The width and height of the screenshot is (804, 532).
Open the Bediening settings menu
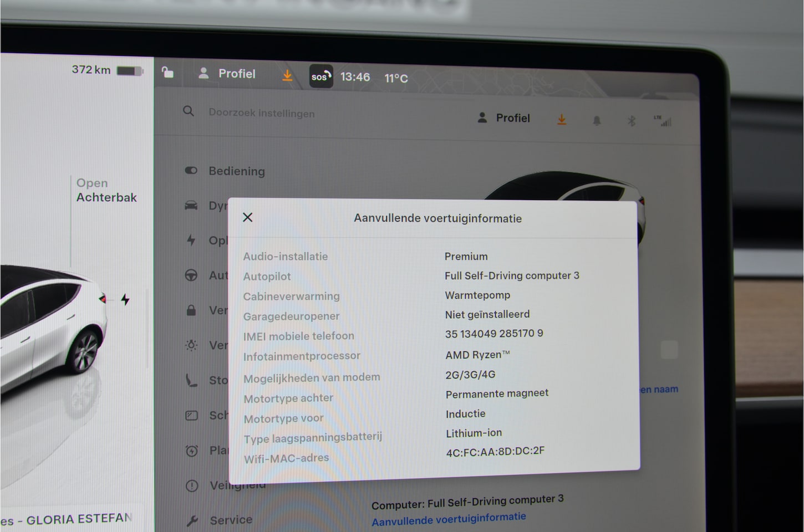[236, 171]
